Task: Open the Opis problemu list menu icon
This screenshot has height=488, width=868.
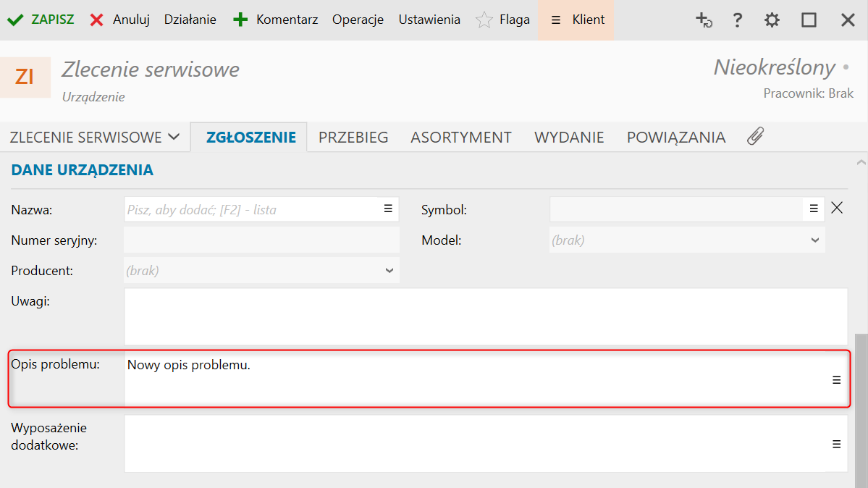Action: [x=836, y=379]
